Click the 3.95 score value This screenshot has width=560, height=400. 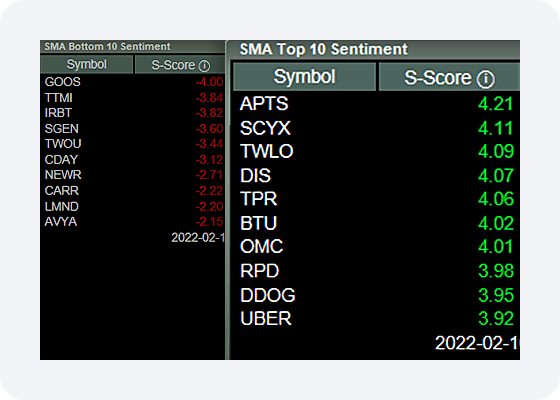point(496,295)
